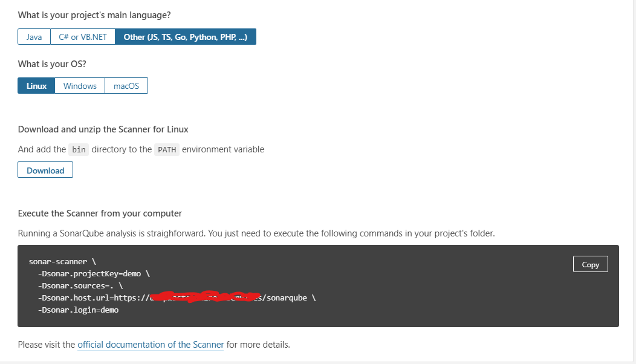Click the Download scanner button
The height and width of the screenshot is (364, 636).
pyautogui.click(x=45, y=170)
